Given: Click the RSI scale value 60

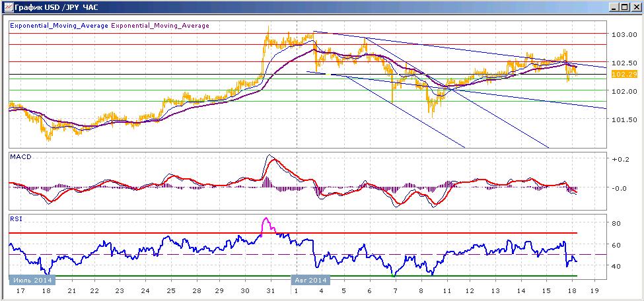Looking at the screenshot, I should [616, 245].
